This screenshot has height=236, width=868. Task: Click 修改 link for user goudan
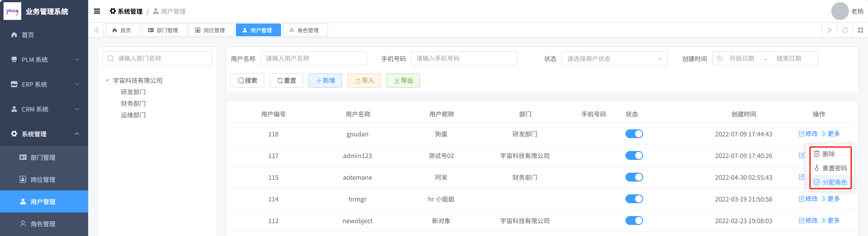click(x=808, y=134)
